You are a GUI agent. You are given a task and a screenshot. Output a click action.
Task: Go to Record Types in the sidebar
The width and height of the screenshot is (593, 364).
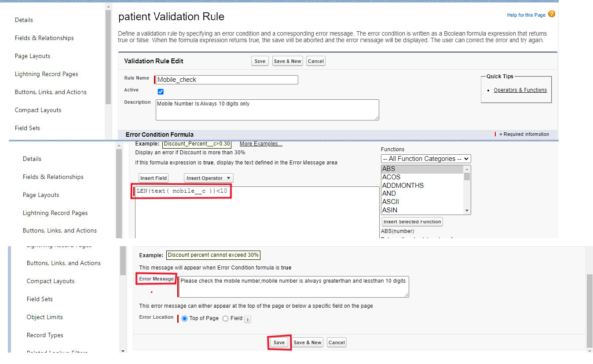tap(44, 335)
